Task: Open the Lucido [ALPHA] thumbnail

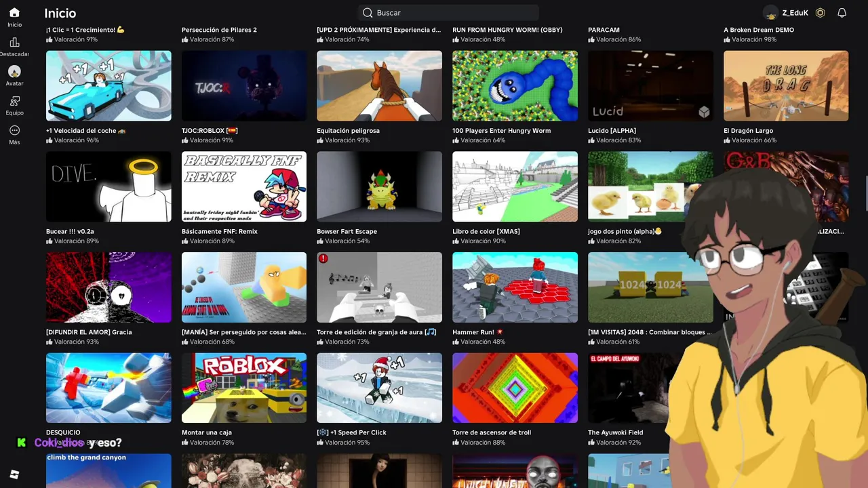Action: [650, 86]
